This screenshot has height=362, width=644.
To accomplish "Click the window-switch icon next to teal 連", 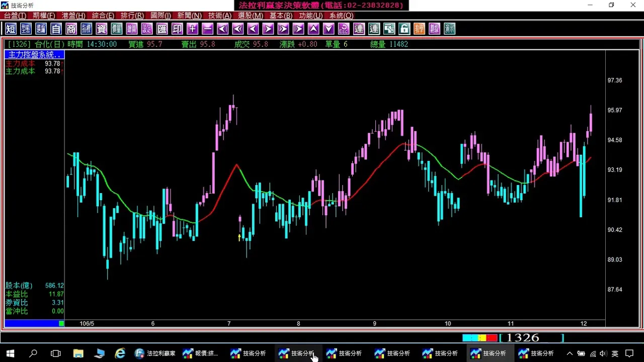I will coord(388,29).
